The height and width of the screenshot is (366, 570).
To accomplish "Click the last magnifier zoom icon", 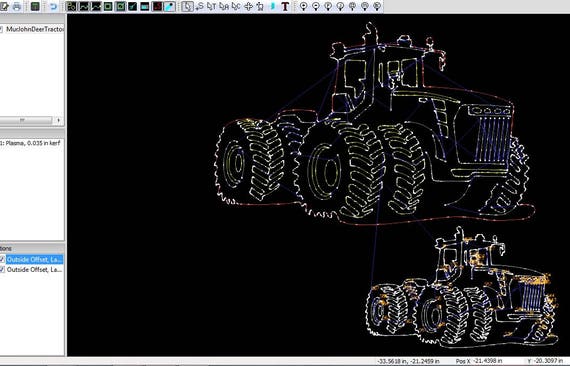I will [377, 7].
